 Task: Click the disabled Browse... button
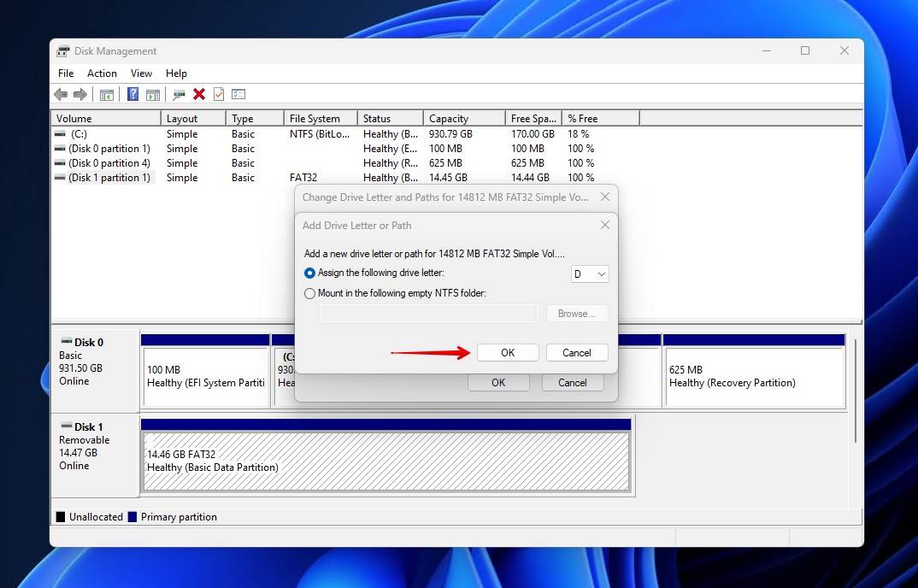point(577,314)
